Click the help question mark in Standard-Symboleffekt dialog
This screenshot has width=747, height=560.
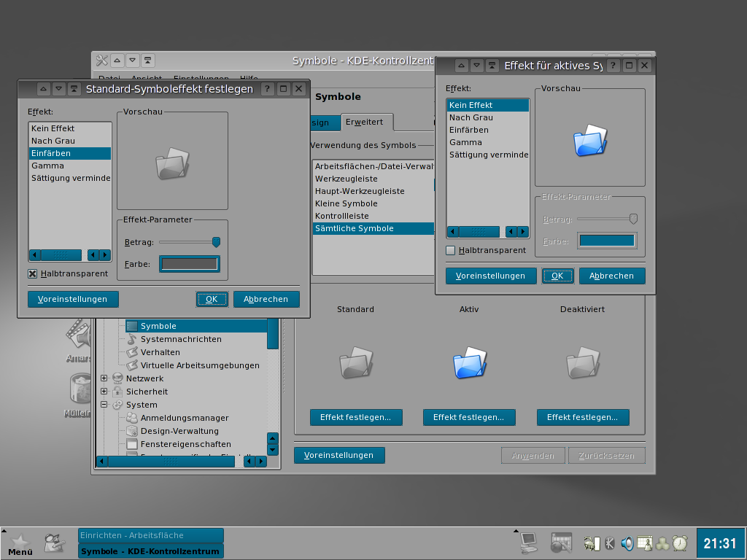point(267,88)
